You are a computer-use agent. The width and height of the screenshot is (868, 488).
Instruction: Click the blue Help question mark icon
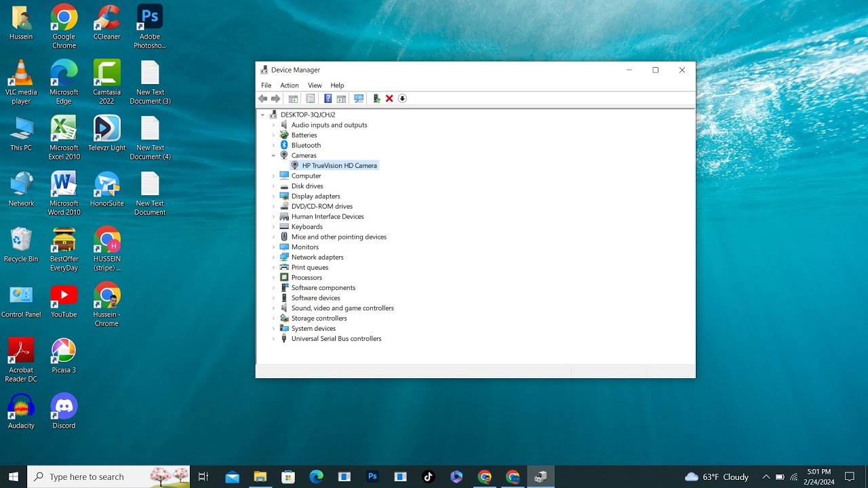[328, 99]
